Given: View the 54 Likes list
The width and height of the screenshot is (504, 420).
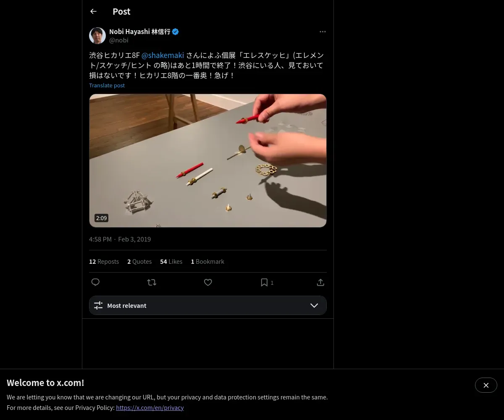Looking at the screenshot, I should pyautogui.click(x=171, y=261).
